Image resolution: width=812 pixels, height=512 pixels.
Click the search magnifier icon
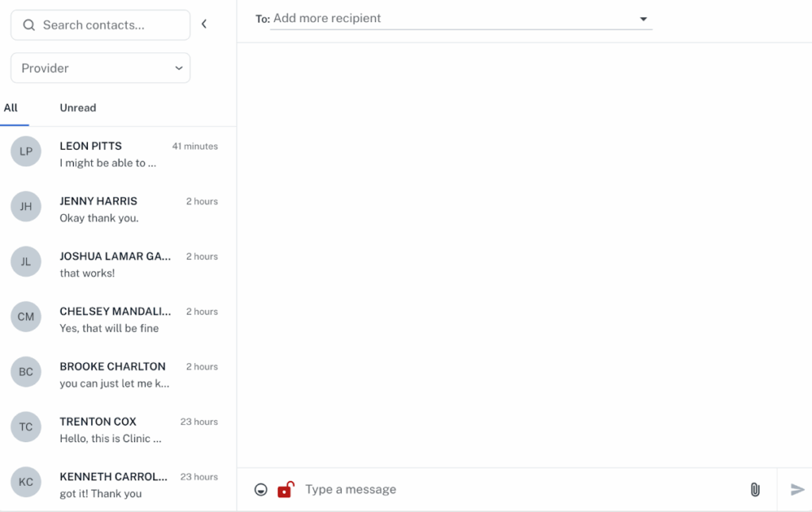tap(29, 25)
